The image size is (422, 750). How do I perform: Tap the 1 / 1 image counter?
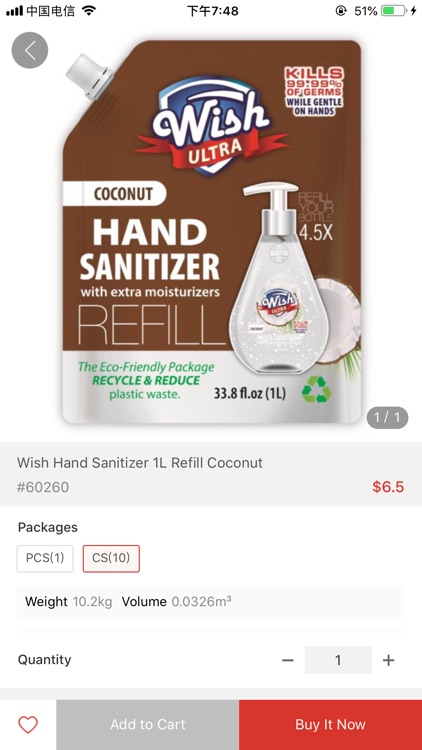tap(387, 418)
